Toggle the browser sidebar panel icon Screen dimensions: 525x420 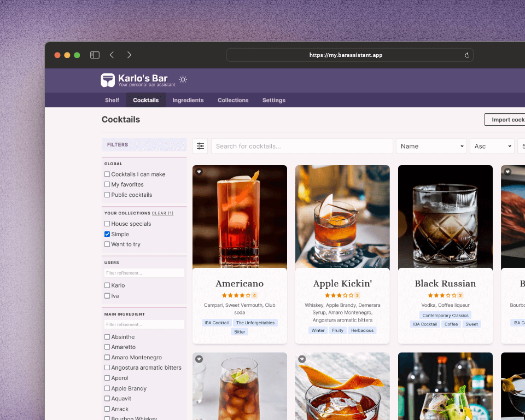95,55
